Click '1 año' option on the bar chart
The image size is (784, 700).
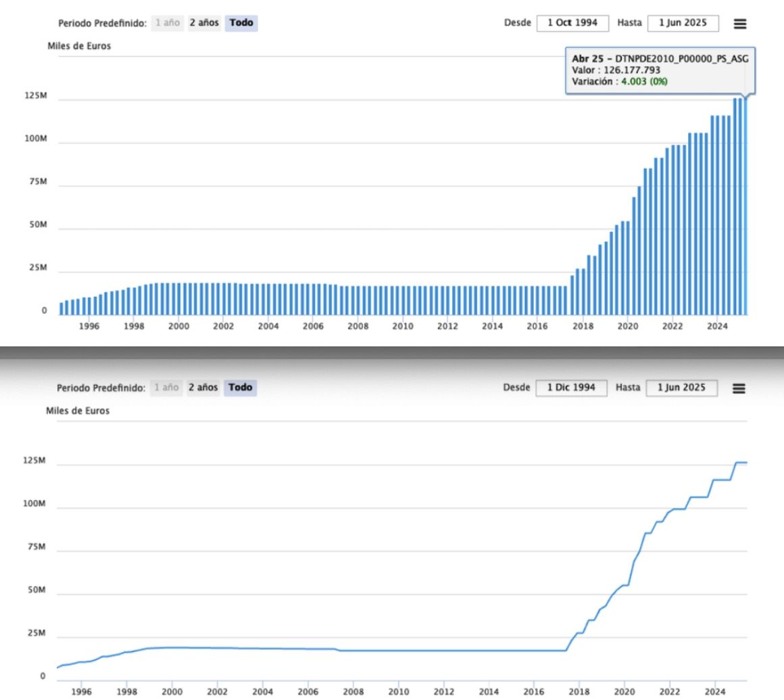[x=168, y=23]
